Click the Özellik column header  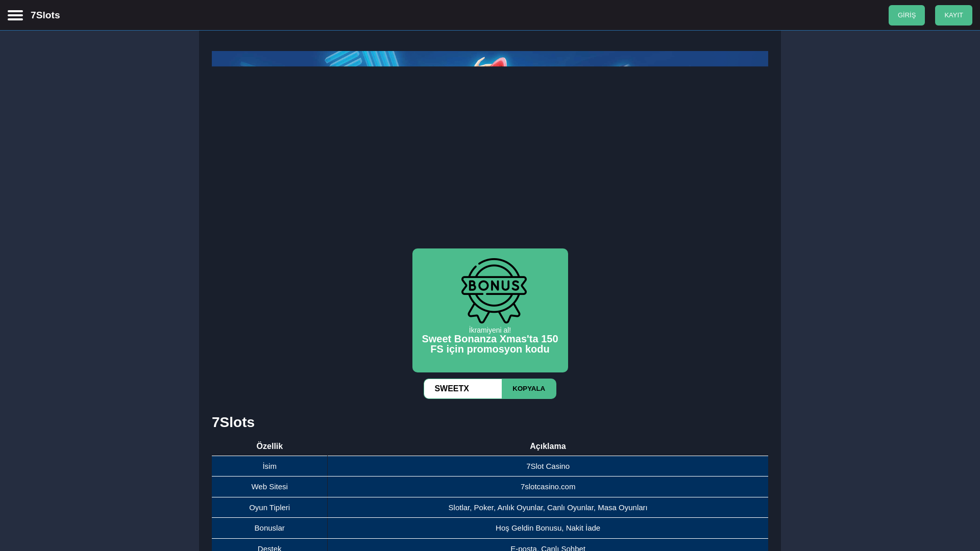pyautogui.click(x=269, y=446)
